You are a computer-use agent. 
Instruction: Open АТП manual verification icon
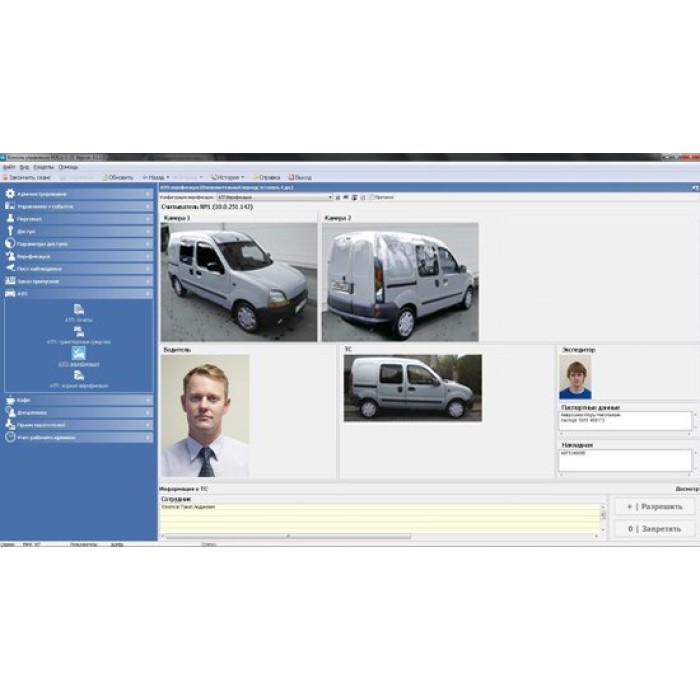click(78, 376)
